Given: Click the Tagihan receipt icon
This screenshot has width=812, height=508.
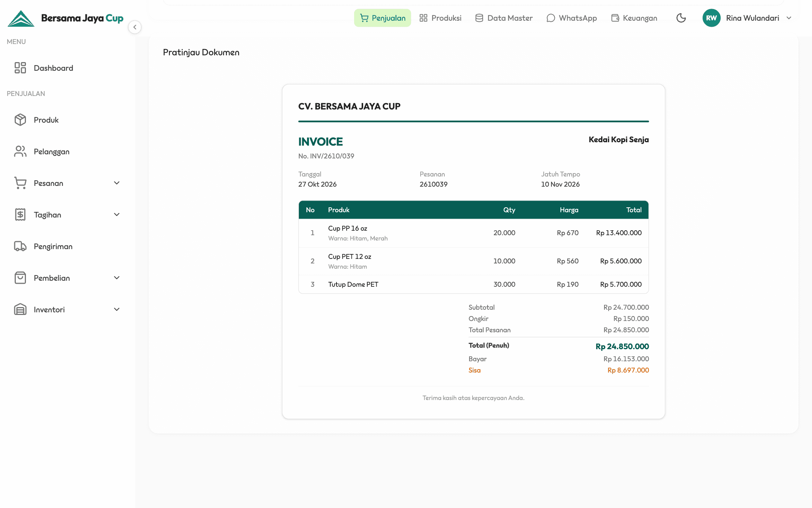Looking at the screenshot, I should tap(20, 214).
